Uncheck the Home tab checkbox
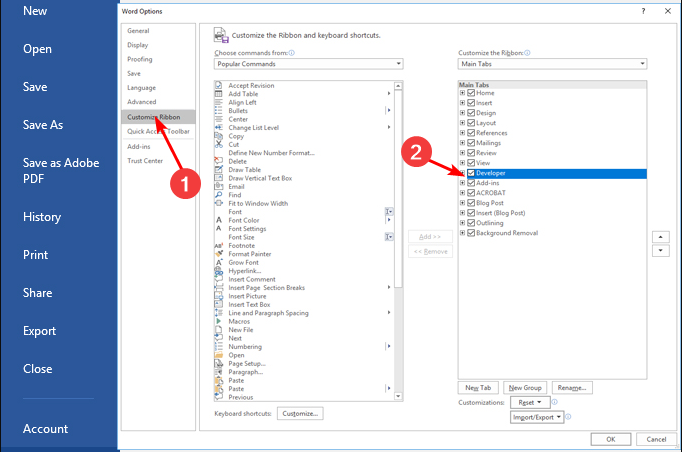Screen dimensions: 682x452 pos(471,93)
